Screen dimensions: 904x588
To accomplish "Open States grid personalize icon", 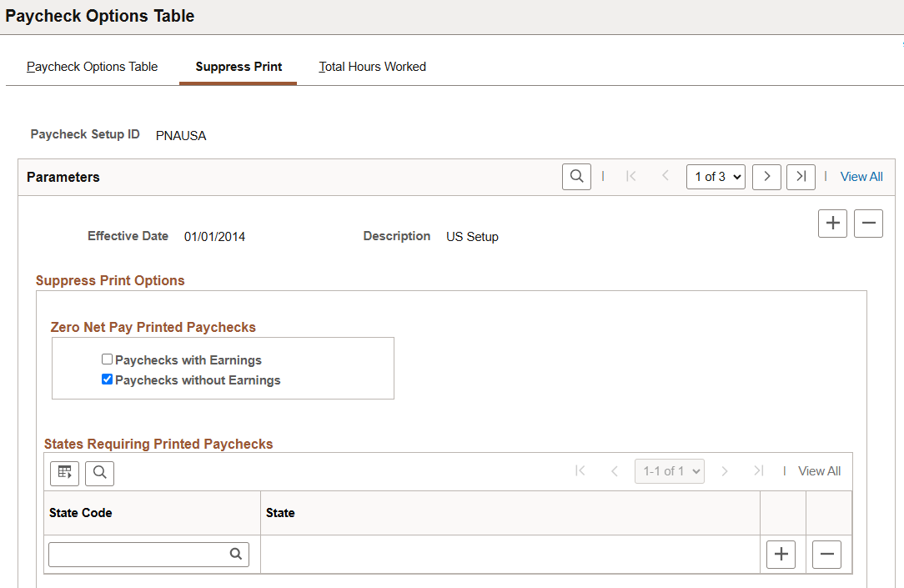I will (x=64, y=473).
